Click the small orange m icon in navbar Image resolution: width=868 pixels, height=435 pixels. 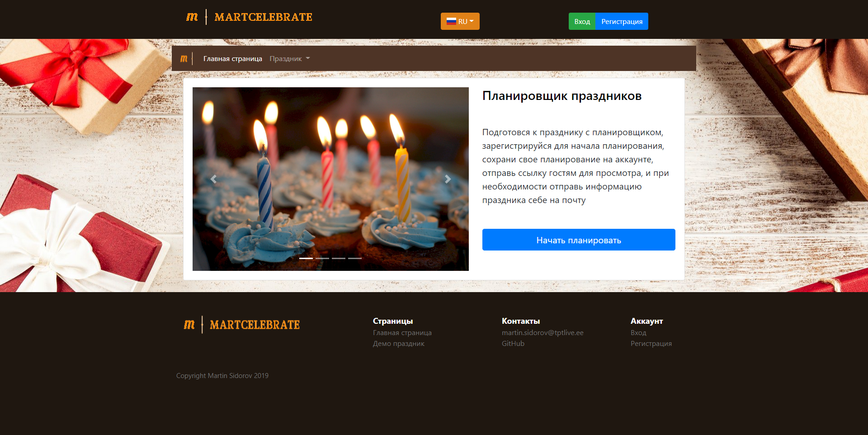click(184, 58)
